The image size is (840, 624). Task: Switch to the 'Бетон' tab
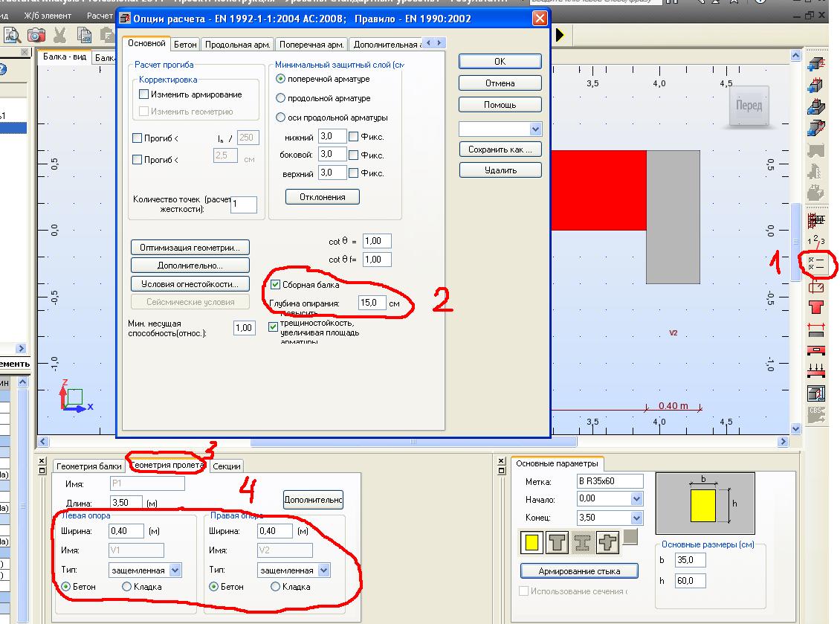pos(185,45)
